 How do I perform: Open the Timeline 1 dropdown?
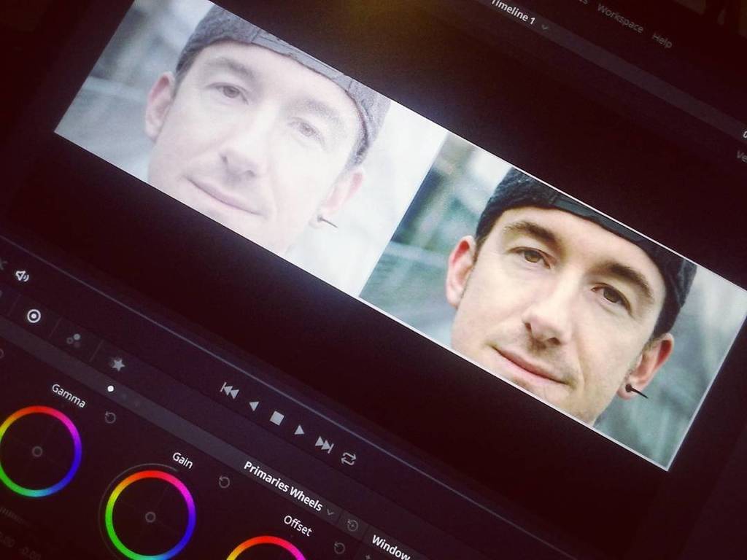tap(545, 28)
